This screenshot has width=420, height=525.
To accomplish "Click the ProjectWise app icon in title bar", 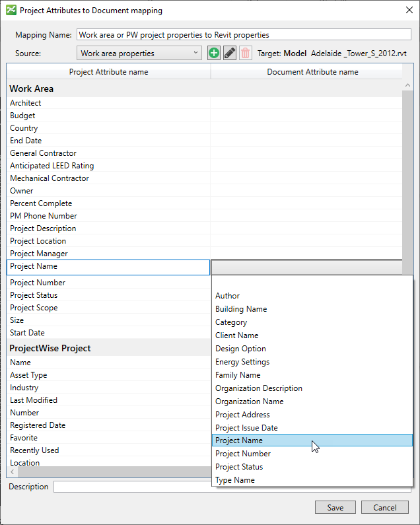I will [11, 11].
